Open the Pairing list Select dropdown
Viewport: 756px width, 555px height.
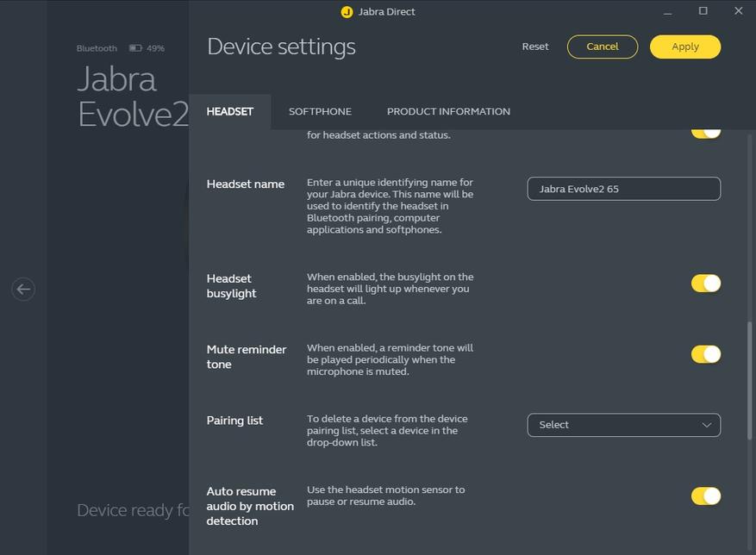click(x=622, y=425)
